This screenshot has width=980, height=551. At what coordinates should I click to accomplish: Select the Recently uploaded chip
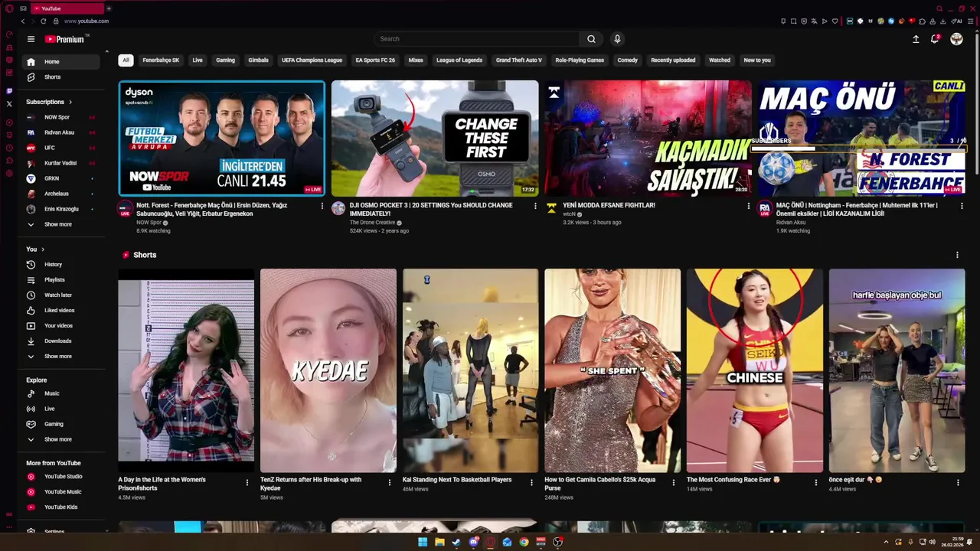pyautogui.click(x=673, y=60)
